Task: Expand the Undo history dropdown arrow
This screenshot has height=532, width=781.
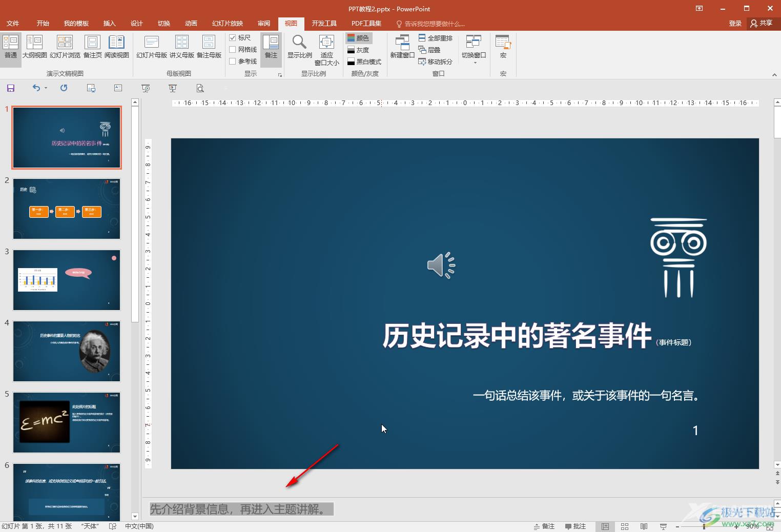Action: point(46,88)
